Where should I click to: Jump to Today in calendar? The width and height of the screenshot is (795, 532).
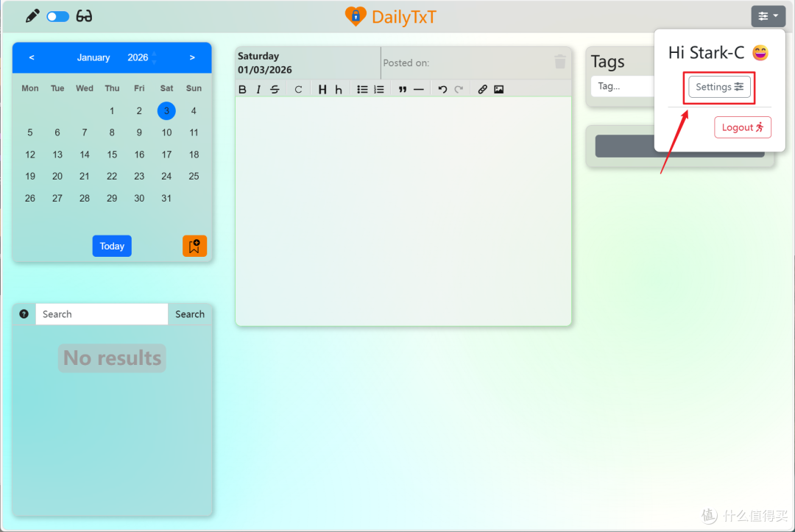112,247
